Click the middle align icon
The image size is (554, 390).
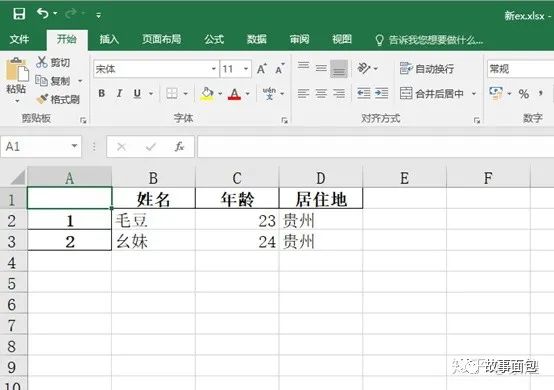[321, 67]
